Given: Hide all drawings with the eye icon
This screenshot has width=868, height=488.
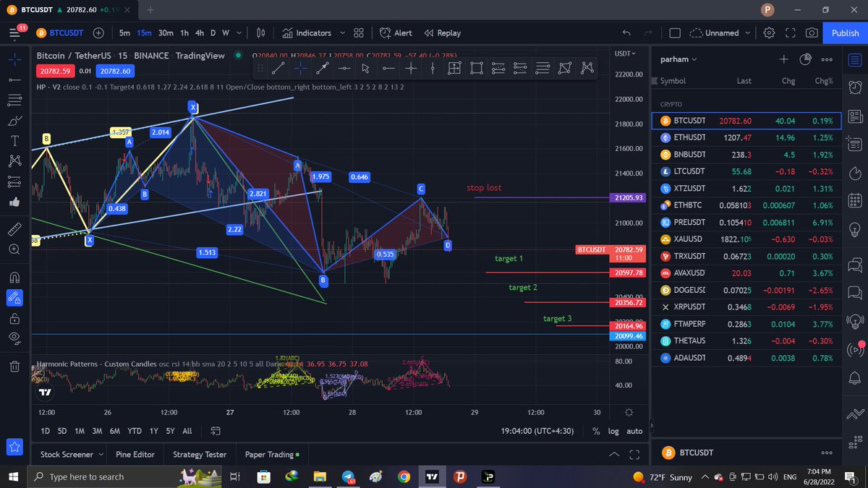Looking at the screenshot, I should click(14, 338).
